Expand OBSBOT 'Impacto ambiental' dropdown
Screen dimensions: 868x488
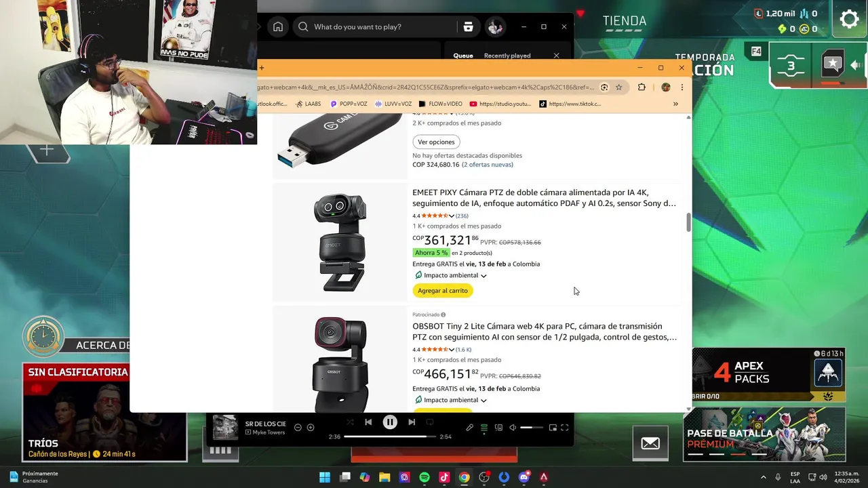pyautogui.click(x=450, y=400)
